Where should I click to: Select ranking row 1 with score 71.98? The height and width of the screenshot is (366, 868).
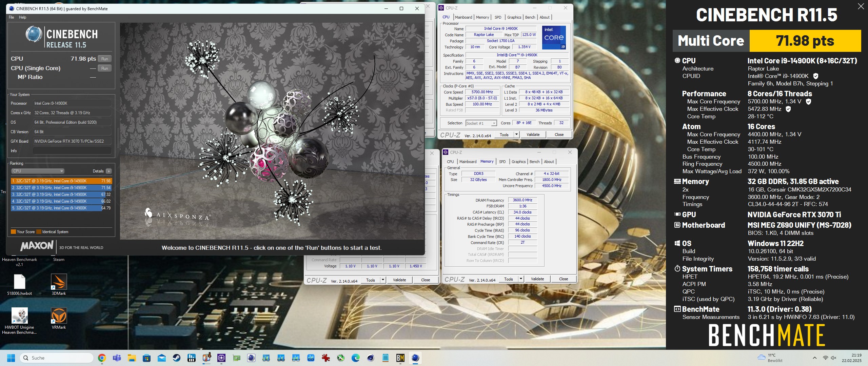(x=61, y=181)
